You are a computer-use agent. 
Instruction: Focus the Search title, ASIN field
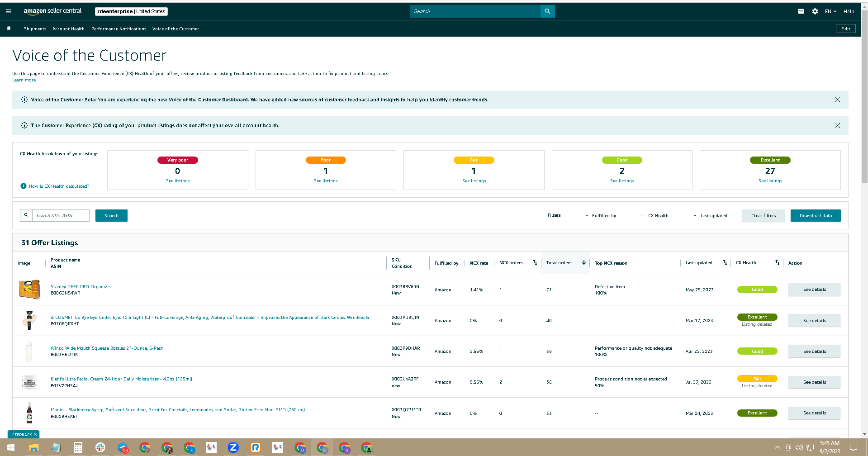point(61,215)
